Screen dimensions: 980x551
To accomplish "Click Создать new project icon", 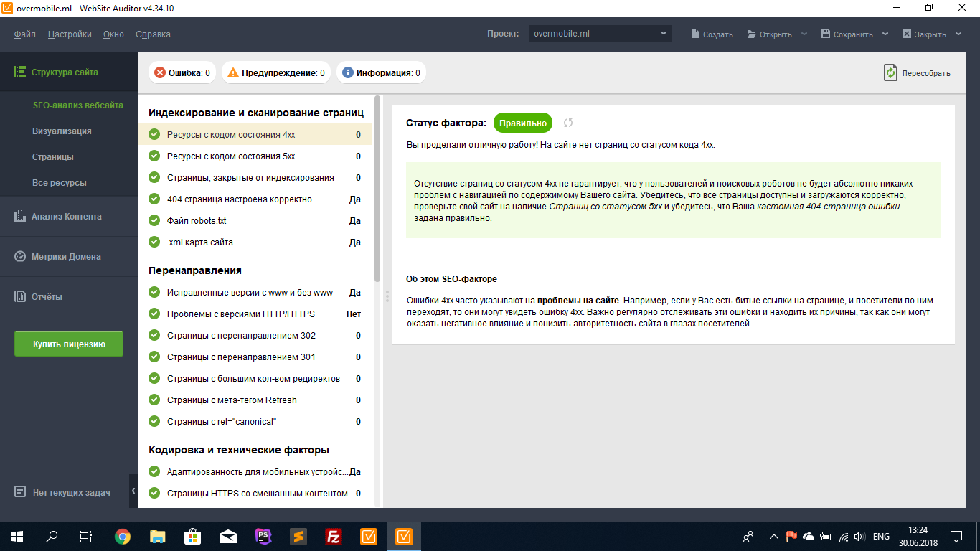I will [x=694, y=34].
